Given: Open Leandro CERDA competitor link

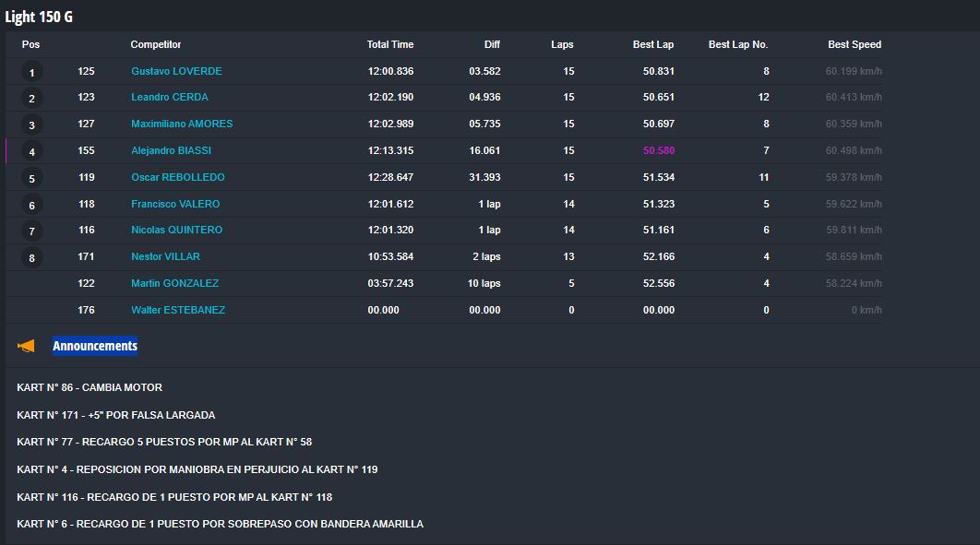Looking at the screenshot, I should tap(170, 98).
